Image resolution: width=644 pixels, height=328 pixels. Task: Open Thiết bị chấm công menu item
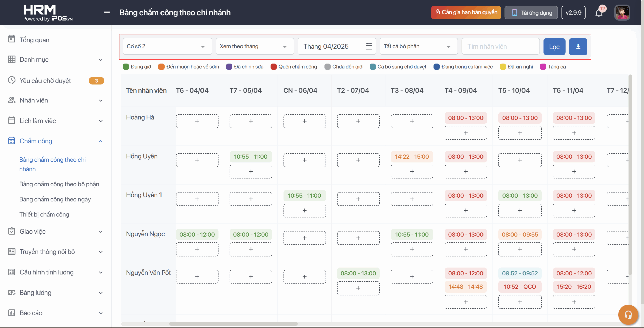pos(44,214)
